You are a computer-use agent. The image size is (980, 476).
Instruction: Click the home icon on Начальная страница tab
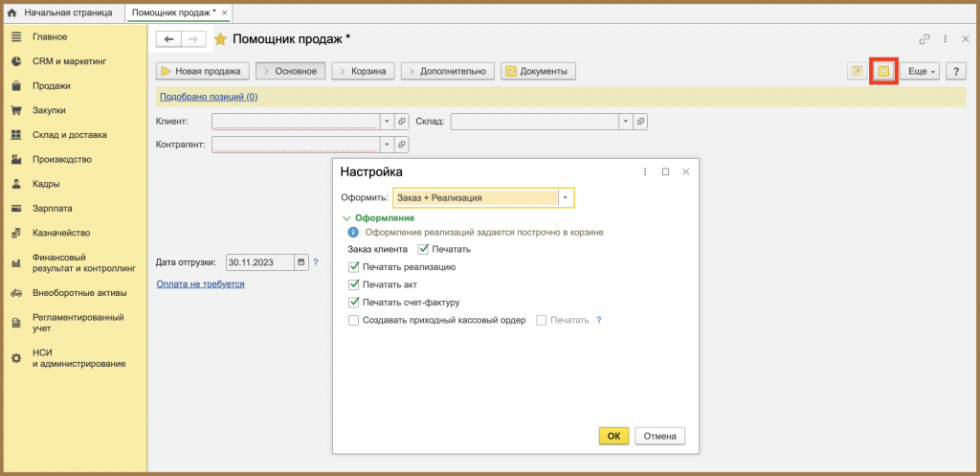tap(11, 12)
